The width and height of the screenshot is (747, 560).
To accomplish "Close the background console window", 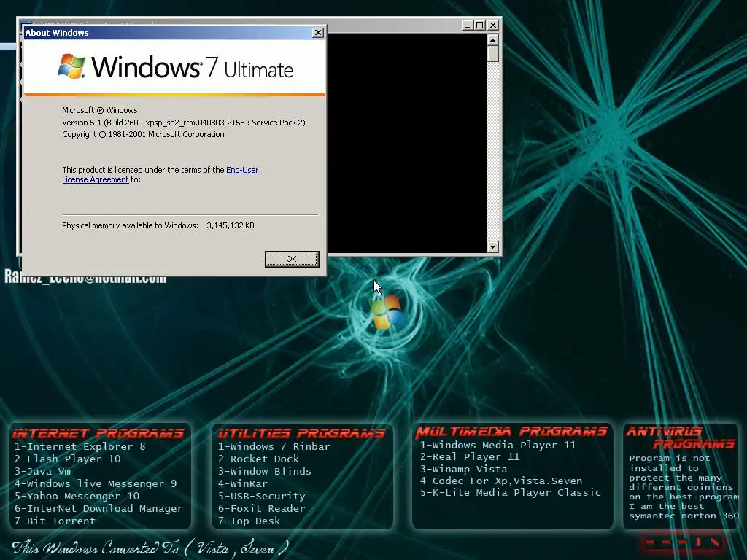I will (493, 26).
